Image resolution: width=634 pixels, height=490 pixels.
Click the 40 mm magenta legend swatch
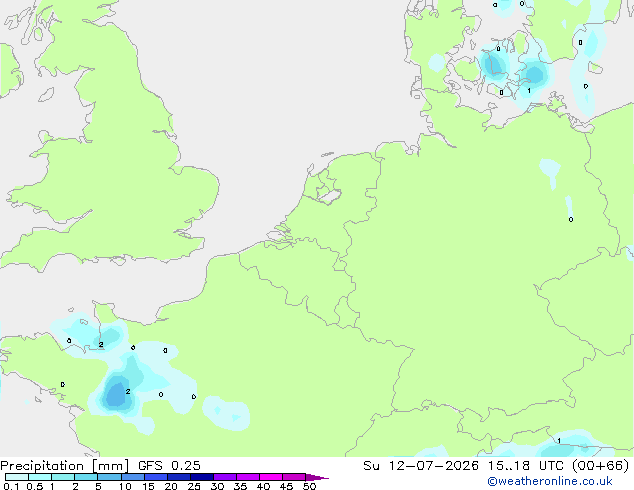click(x=271, y=477)
